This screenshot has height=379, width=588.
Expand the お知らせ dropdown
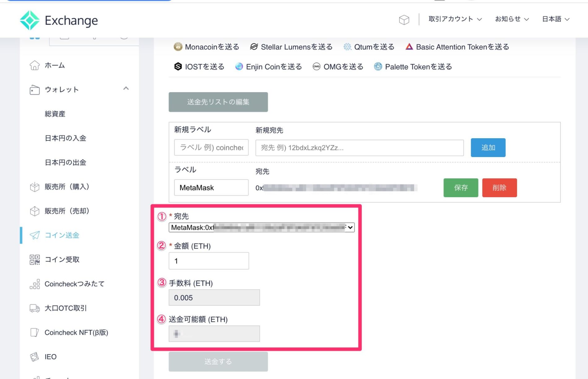(512, 19)
